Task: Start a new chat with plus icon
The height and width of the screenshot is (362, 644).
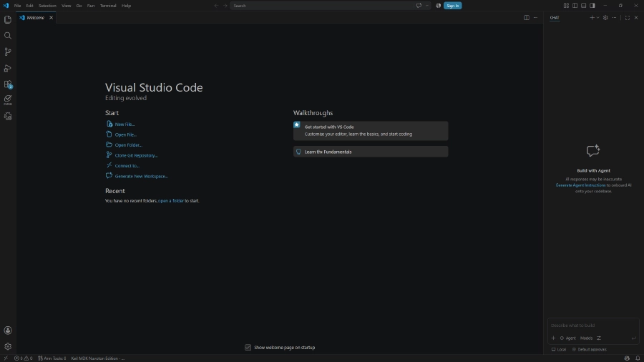Action: (592, 18)
